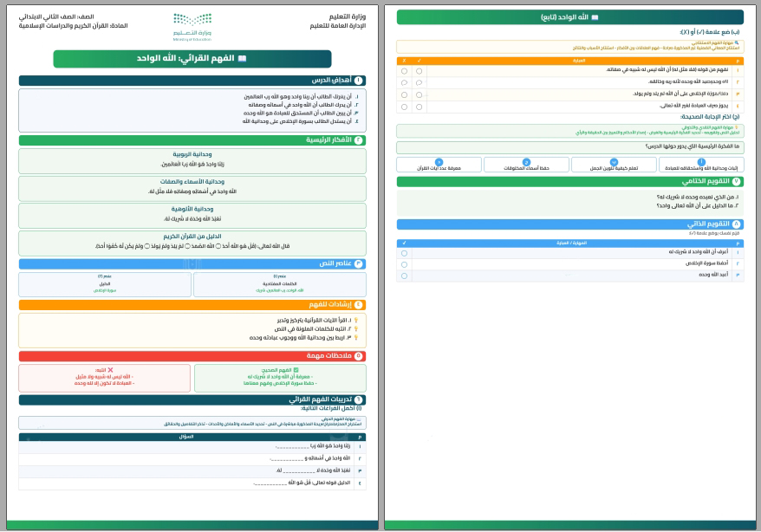This screenshot has height=532, width=761.
Task: Click the blank in 'نعبد الله وحده لا' row
Action: coord(298,471)
